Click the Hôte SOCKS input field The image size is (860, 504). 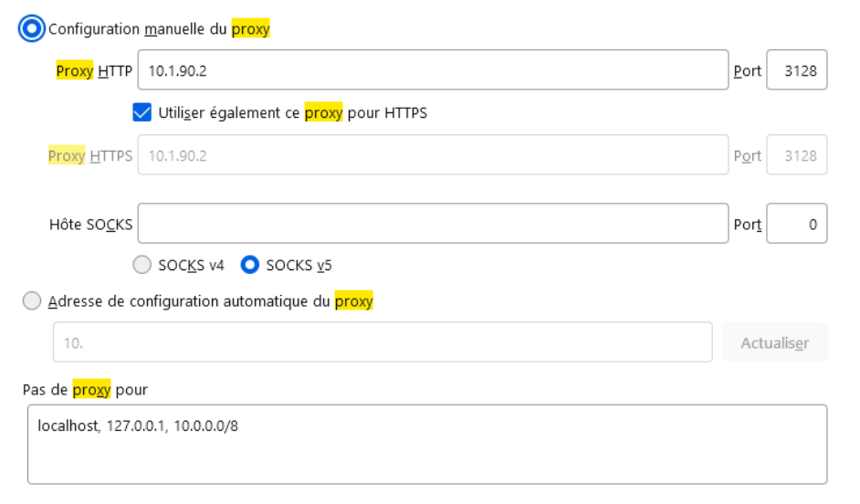[x=433, y=224]
